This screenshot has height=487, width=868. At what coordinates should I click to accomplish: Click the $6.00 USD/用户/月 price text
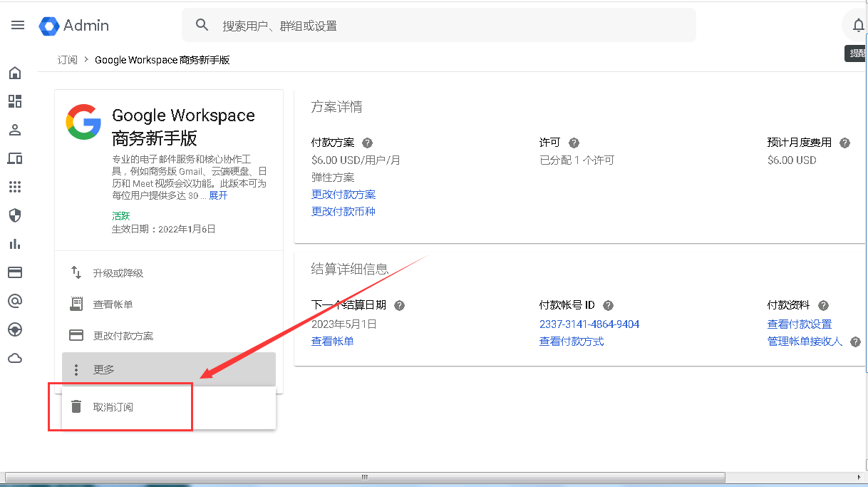(356, 160)
